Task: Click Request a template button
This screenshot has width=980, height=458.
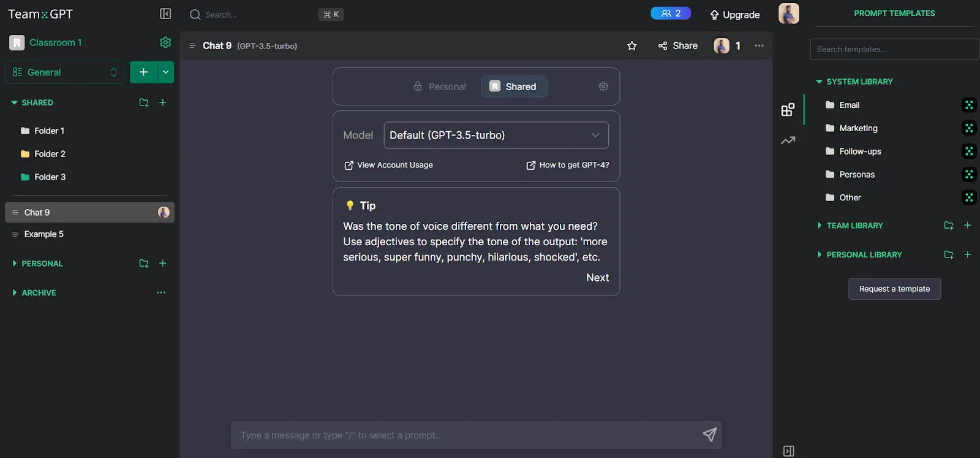Action: 894,289
